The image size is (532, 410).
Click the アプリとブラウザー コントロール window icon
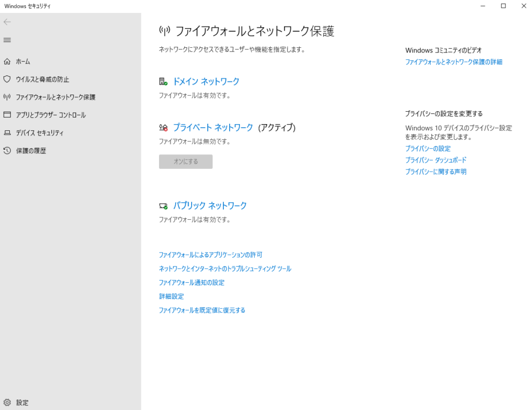[x=7, y=115]
